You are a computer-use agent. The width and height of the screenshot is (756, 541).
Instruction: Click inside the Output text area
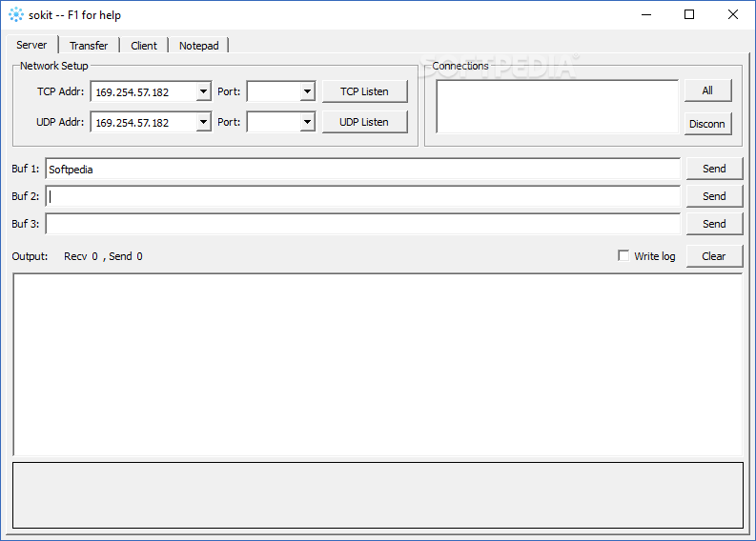tap(378, 364)
